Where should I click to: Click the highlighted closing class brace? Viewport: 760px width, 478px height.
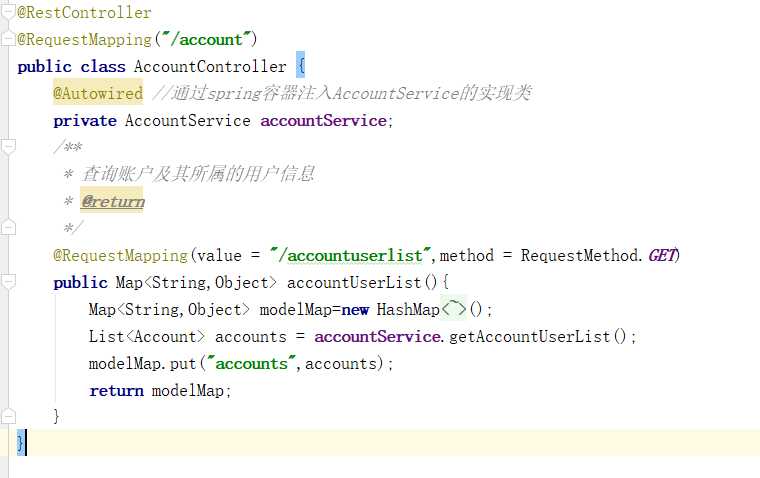coord(20,443)
